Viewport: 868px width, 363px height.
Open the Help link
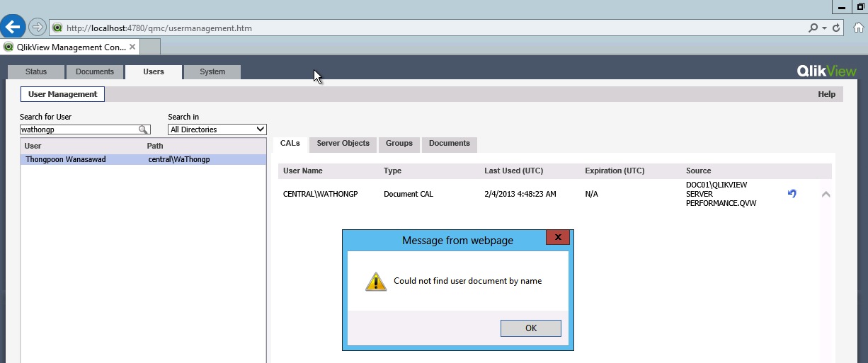pos(827,94)
